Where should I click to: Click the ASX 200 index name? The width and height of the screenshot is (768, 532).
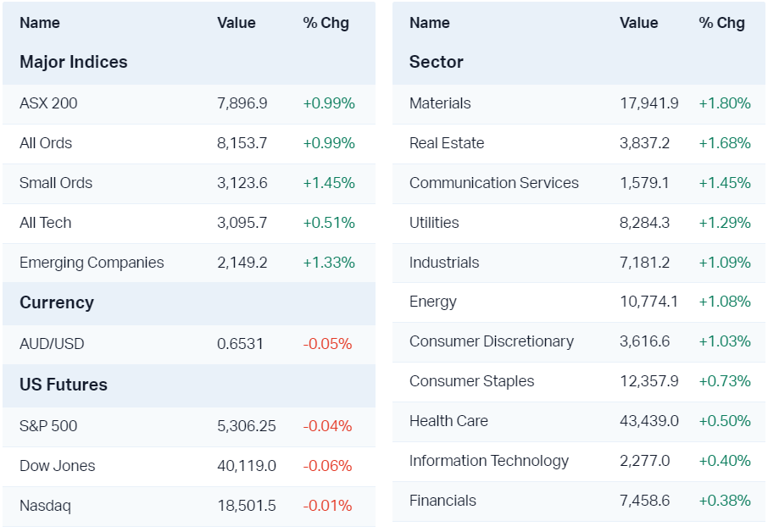(x=48, y=103)
